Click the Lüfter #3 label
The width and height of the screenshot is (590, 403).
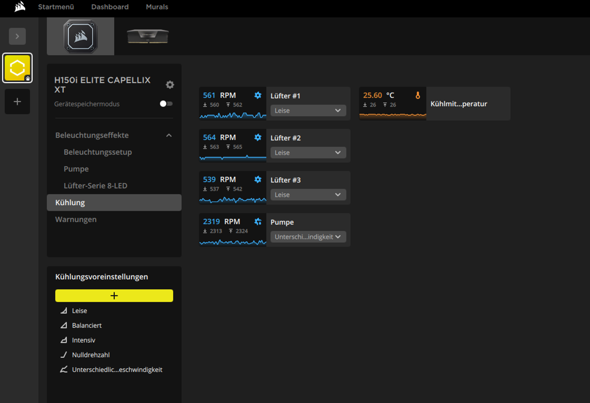[x=286, y=180]
